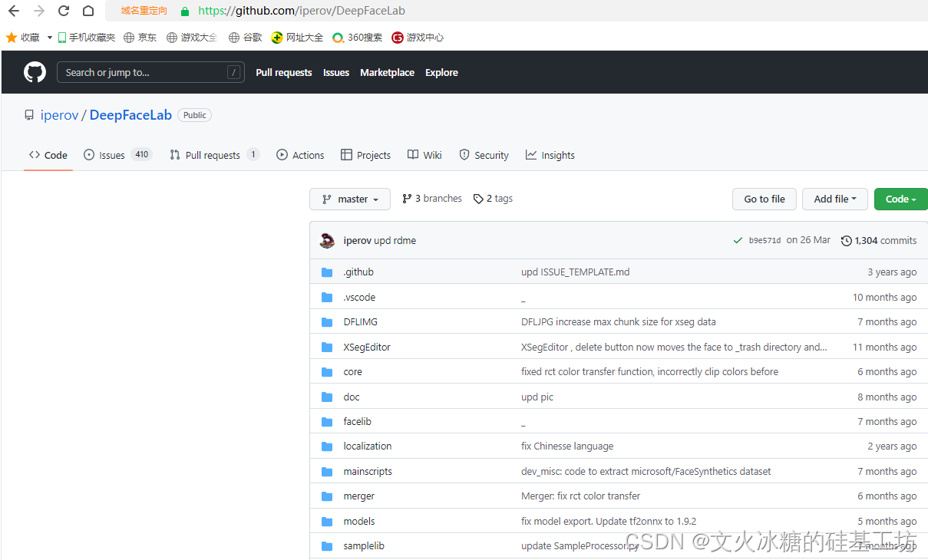Open the Actions tab

coord(300,155)
